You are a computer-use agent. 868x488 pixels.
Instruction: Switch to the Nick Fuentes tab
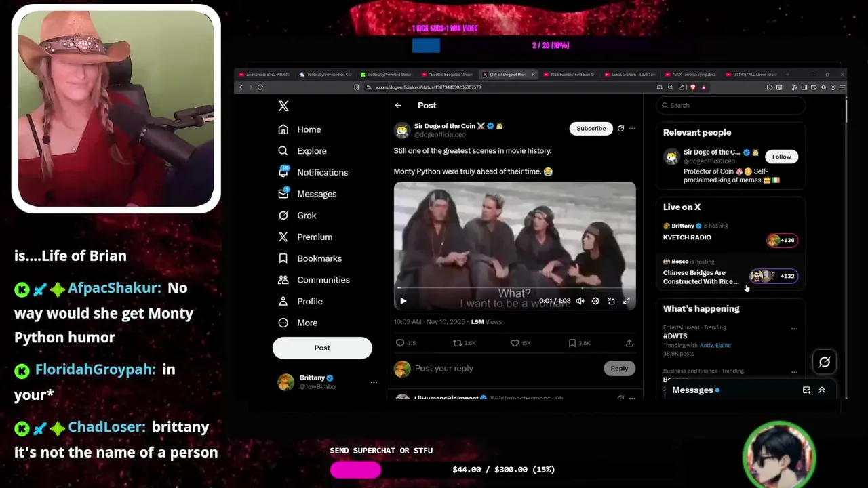[x=570, y=75]
